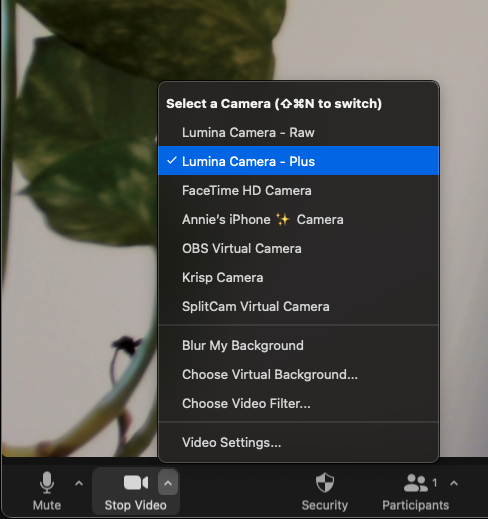Screen dimensions: 488x519
Task: Select Lumina Camera - Raw
Action: point(299,132)
